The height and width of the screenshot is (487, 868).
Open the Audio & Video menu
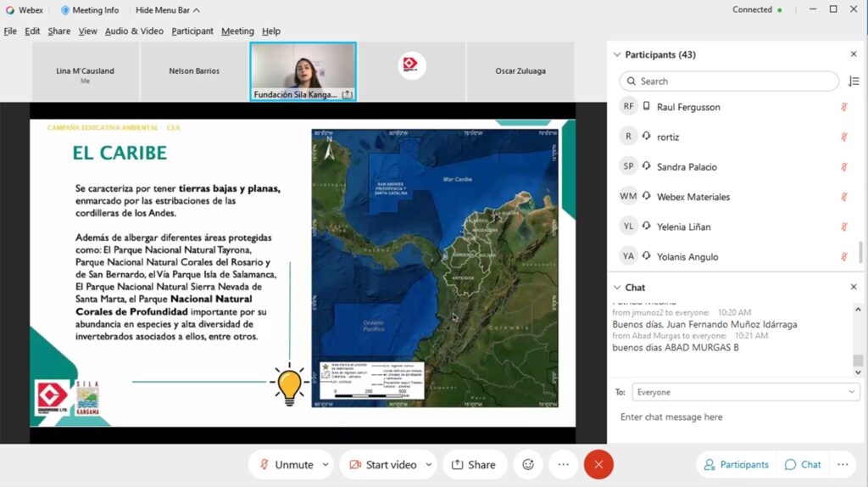point(134,31)
